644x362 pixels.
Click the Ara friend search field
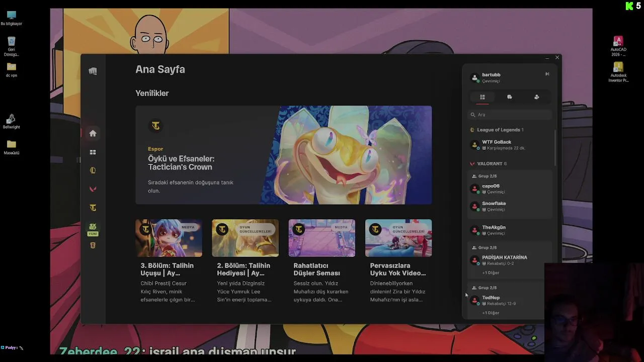coord(510,115)
